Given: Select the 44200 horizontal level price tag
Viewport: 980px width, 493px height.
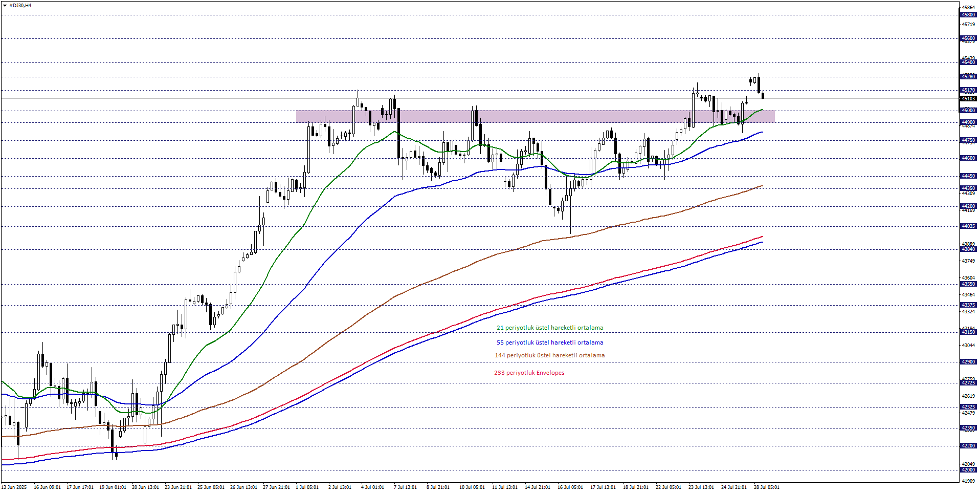Looking at the screenshot, I should coord(969,206).
